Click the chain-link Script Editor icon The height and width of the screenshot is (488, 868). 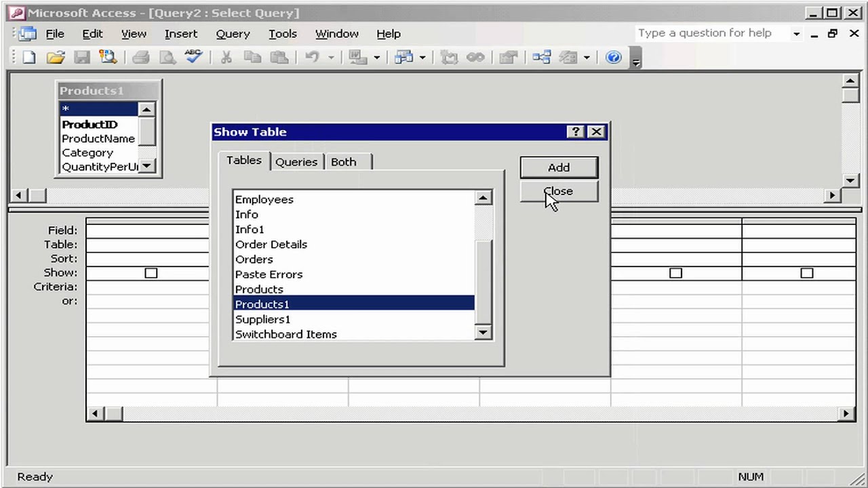point(475,58)
